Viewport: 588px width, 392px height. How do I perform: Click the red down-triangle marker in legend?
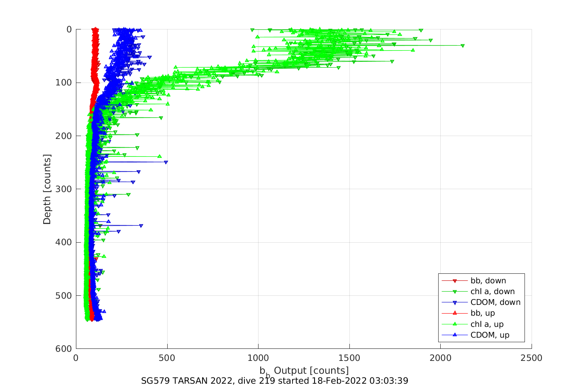click(455, 281)
